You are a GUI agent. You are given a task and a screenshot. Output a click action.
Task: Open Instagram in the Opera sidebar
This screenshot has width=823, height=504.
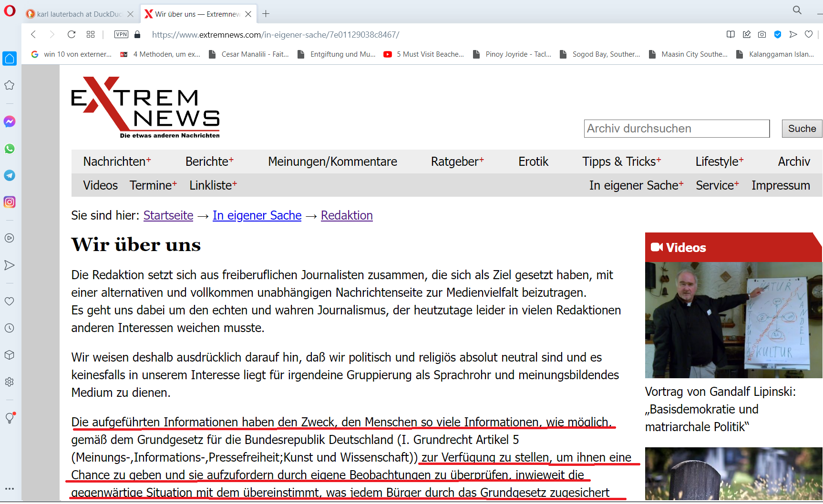10,202
